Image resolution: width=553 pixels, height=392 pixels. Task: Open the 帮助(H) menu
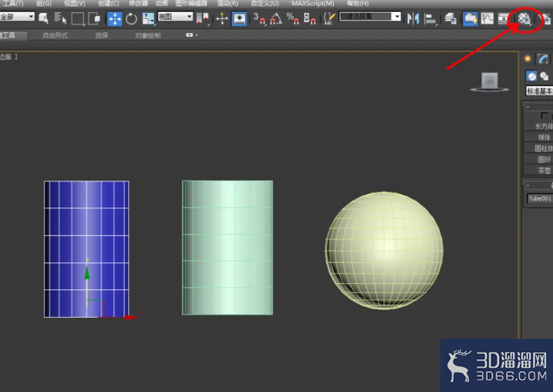[358, 4]
